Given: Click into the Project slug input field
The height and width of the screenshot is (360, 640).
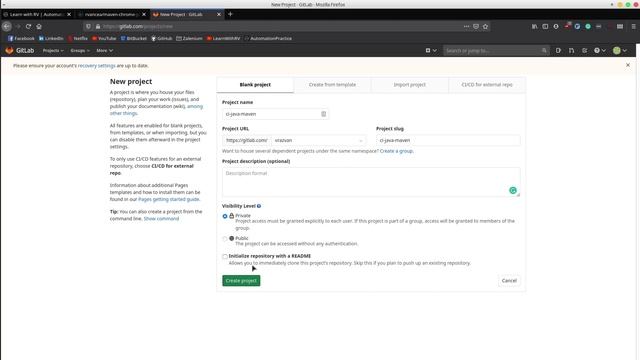Looking at the screenshot, I should [448, 140].
